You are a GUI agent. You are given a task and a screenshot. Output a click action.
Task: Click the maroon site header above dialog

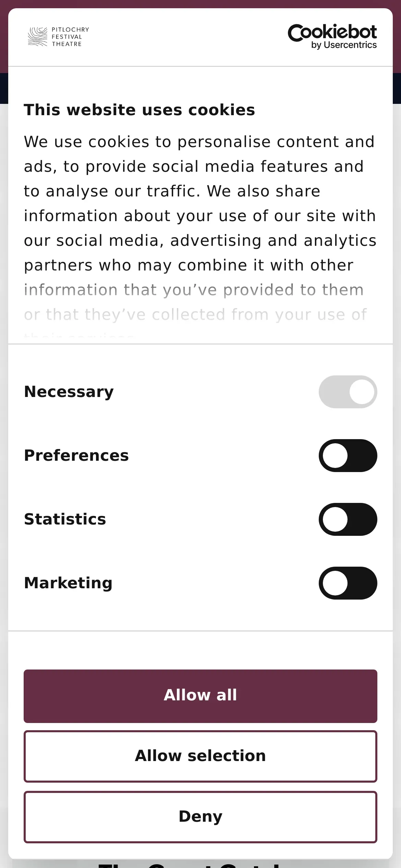coord(200,4)
